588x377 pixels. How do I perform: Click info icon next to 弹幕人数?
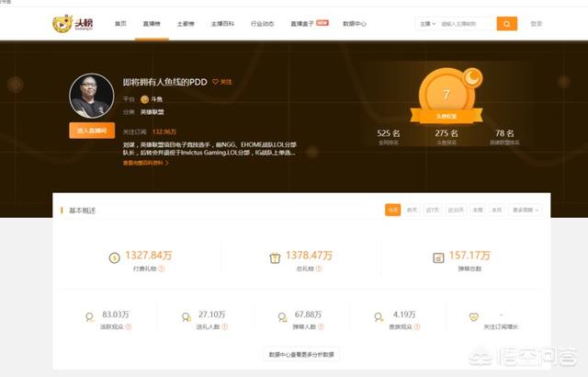(x=321, y=326)
